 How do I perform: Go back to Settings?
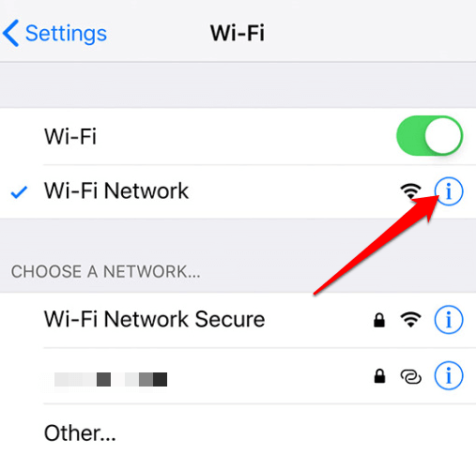click(x=54, y=33)
